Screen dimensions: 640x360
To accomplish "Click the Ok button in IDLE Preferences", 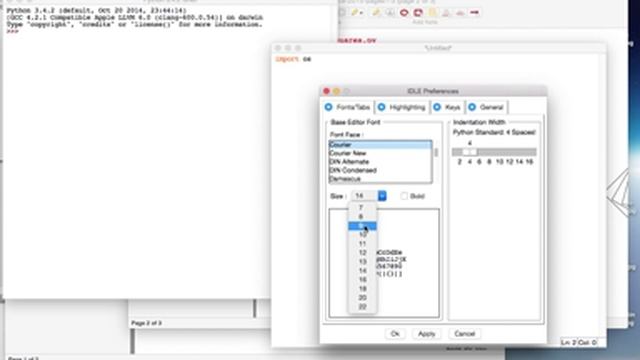I will coord(395,334).
